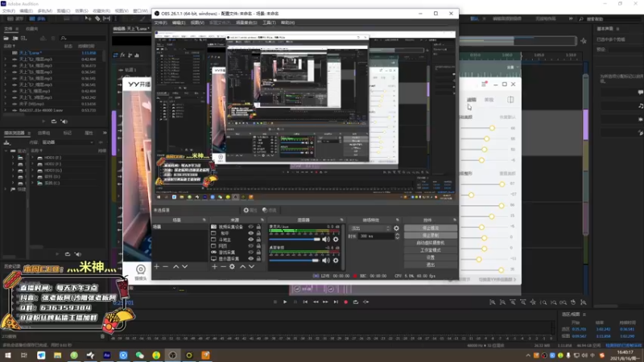
Task: Click 时长 300 ms duration stepper arrows
Action: tap(397, 236)
